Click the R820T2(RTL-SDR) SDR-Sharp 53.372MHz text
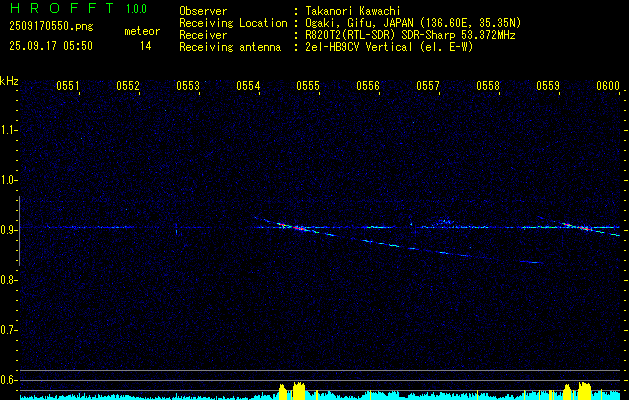Screen dimensions: 629x400 pyautogui.click(x=410, y=35)
